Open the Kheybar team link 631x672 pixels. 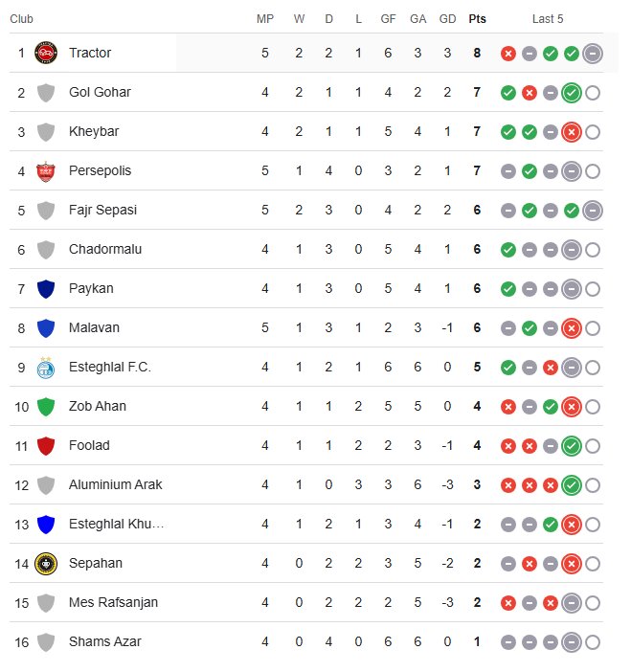pyautogui.click(x=94, y=131)
